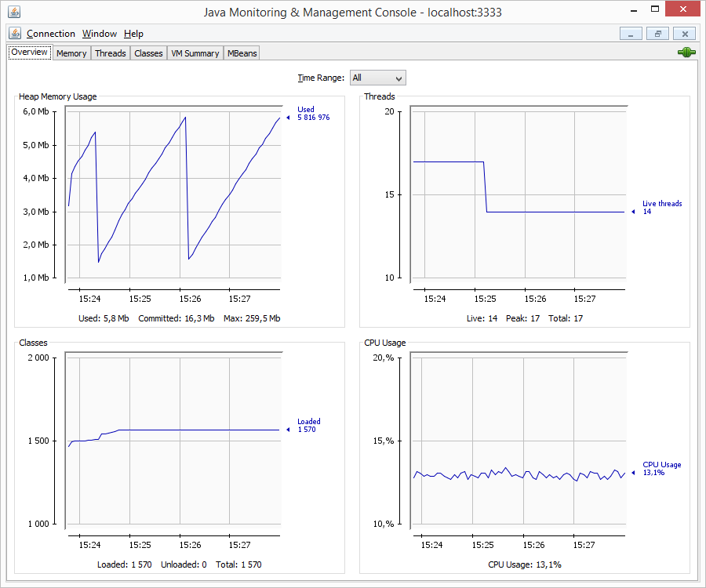Open the Help menu
Viewport: 706px width, 588px height.
click(x=133, y=34)
